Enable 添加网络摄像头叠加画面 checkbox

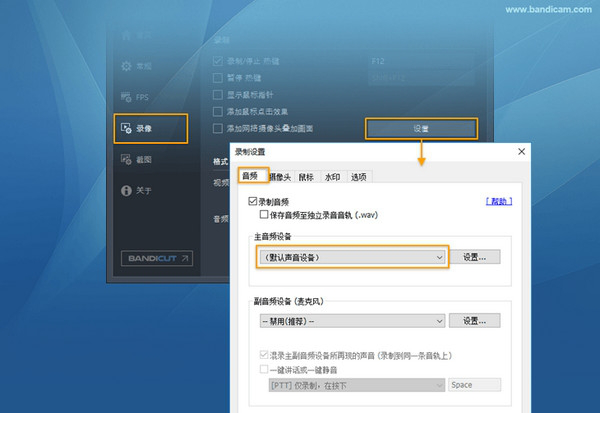217,128
